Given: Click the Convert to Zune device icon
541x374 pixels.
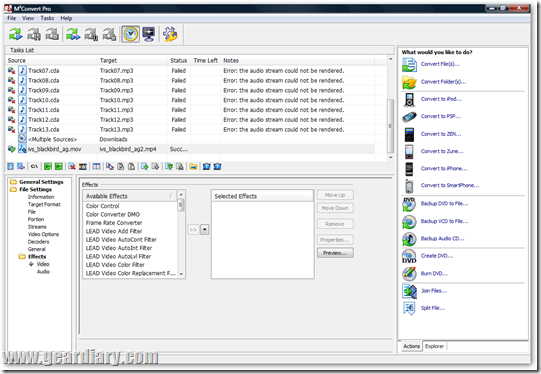Looking at the screenshot, I should pos(409,151).
